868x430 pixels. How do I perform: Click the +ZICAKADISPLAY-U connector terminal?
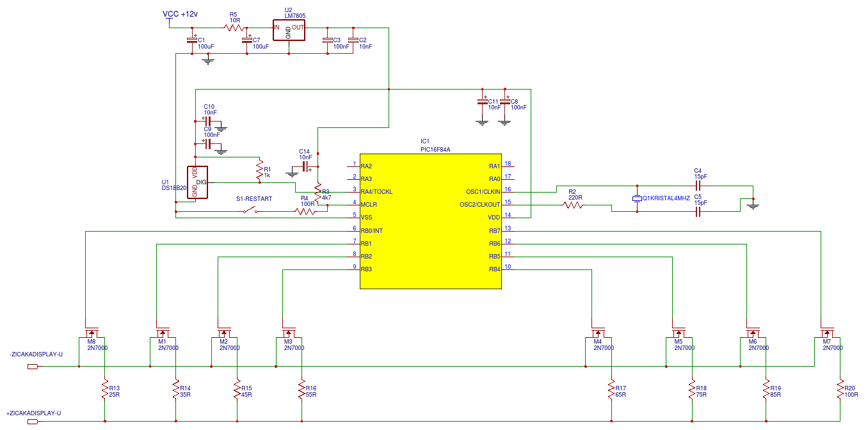coord(33,421)
